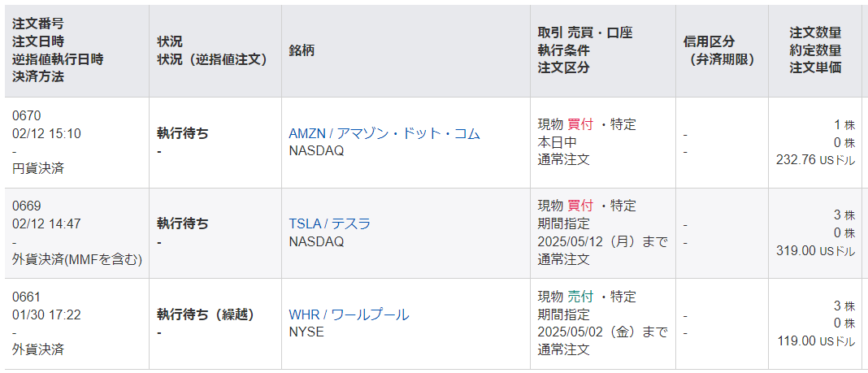
Task: Select 執行待ち(繰越) status of the Whirlpool order
Action: tap(205, 314)
